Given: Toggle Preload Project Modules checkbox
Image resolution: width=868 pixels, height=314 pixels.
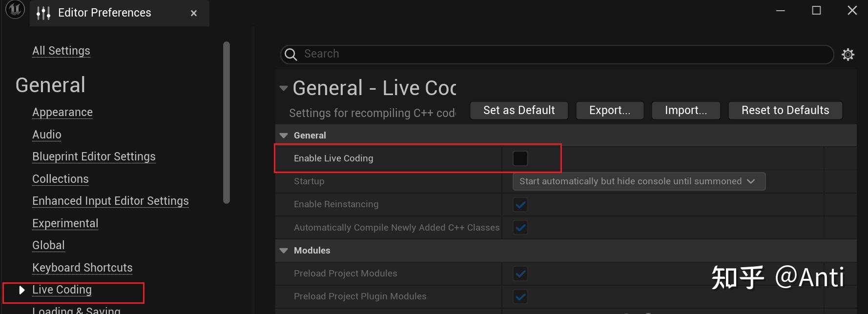Looking at the screenshot, I should pyautogui.click(x=520, y=274).
